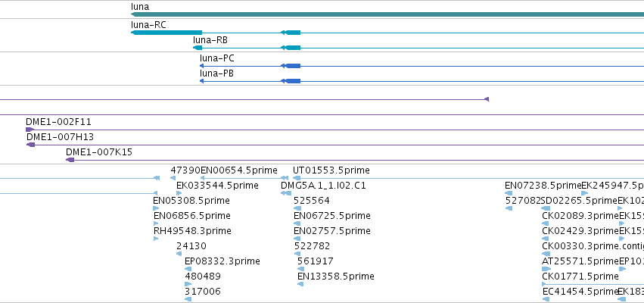Select the '317006' feature label
The image size is (644, 303).
click(x=203, y=292)
